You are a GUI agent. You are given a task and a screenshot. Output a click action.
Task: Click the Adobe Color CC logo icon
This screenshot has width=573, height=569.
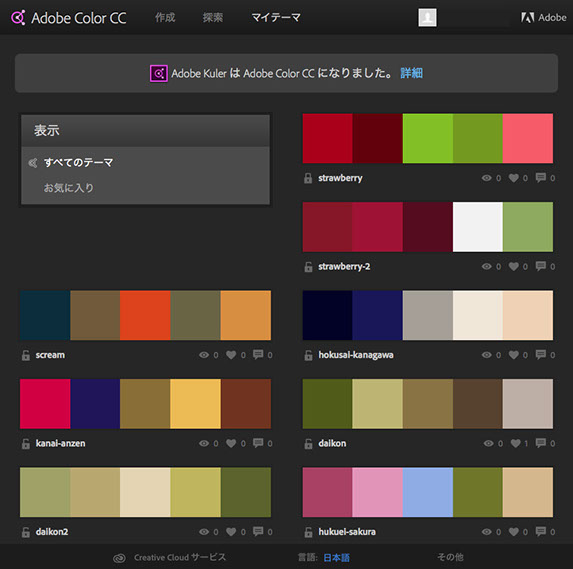tap(18, 18)
